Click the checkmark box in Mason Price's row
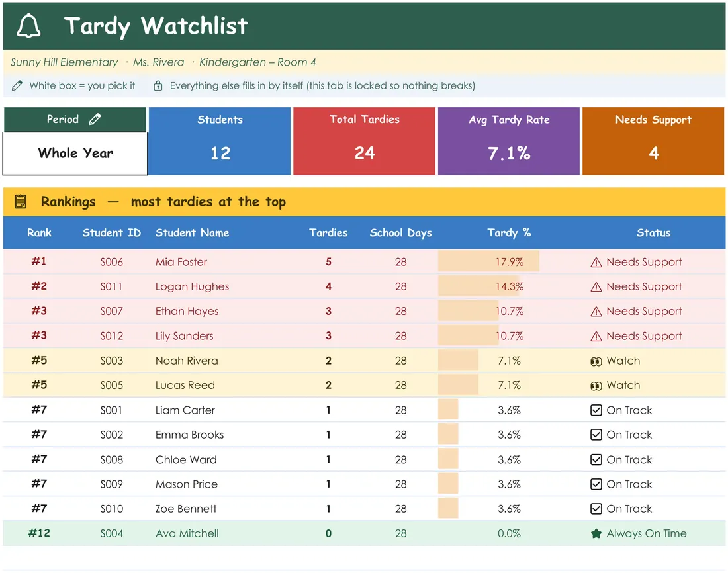 [x=596, y=484]
